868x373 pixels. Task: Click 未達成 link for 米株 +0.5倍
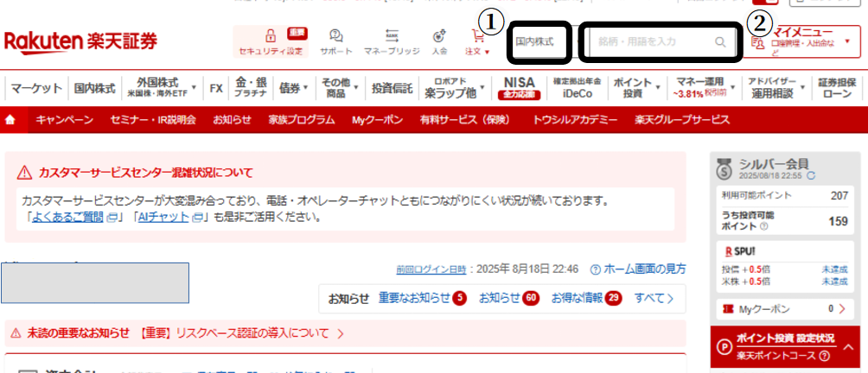tap(834, 281)
